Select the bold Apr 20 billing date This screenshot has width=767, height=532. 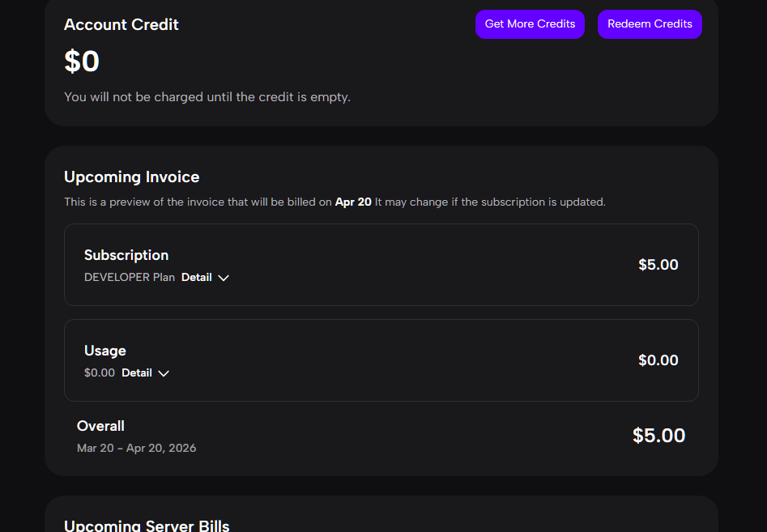353,202
